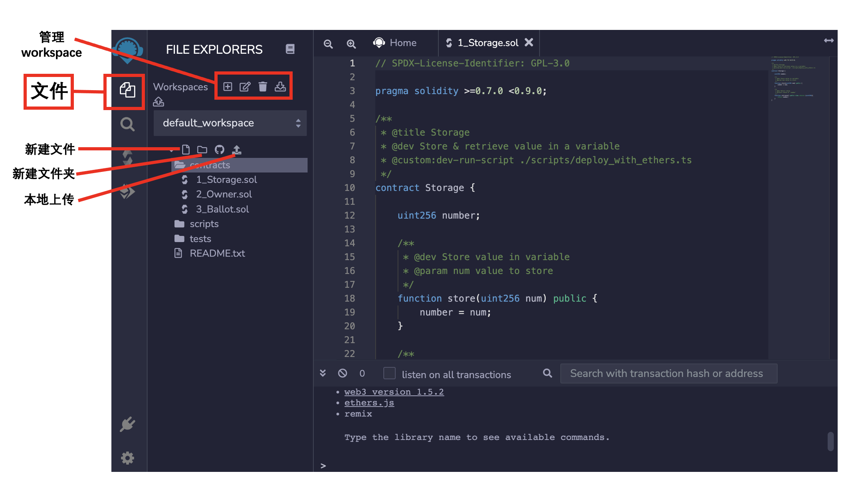Click line number 10 in gutter

coord(350,187)
